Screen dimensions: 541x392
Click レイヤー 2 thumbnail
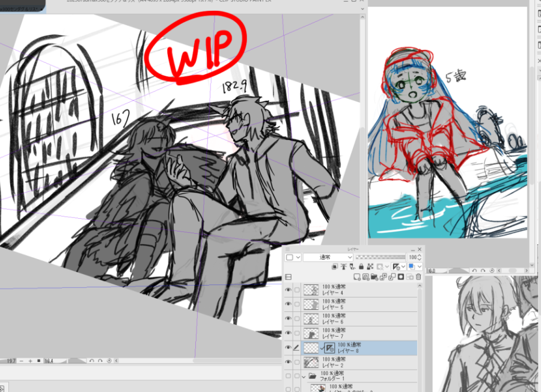click(311, 363)
